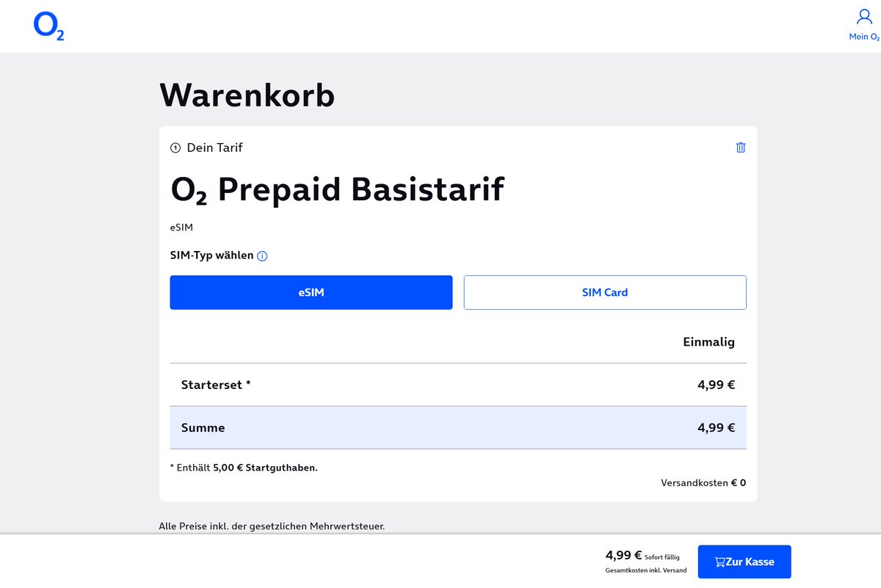
Task: Click the Versandkosten € 0 text
Action: [x=703, y=483]
